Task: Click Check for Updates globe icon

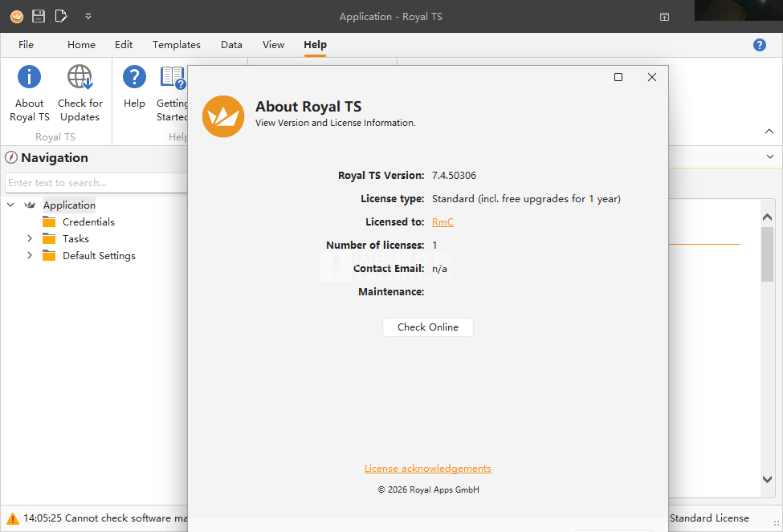Action: pyautogui.click(x=80, y=78)
